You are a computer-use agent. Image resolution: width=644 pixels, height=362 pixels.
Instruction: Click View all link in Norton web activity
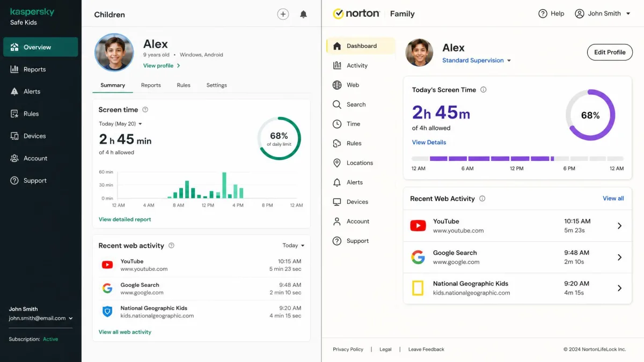[613, 198]
